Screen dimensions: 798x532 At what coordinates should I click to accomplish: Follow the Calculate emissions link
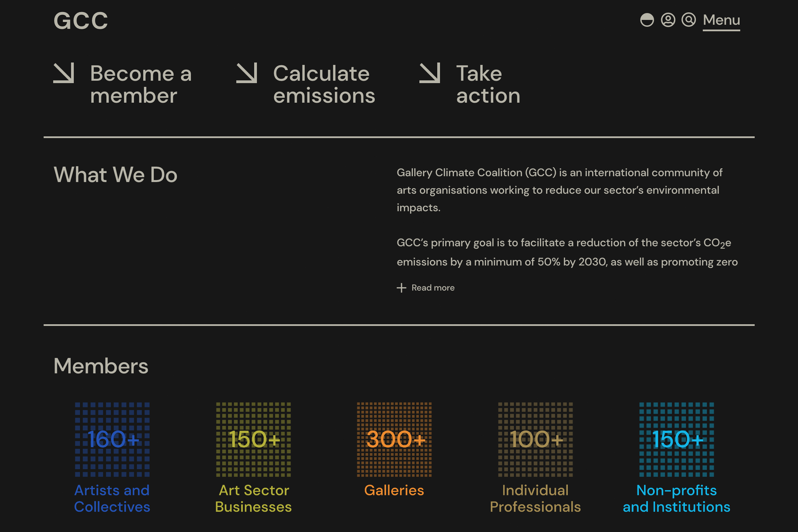point(324,84)
